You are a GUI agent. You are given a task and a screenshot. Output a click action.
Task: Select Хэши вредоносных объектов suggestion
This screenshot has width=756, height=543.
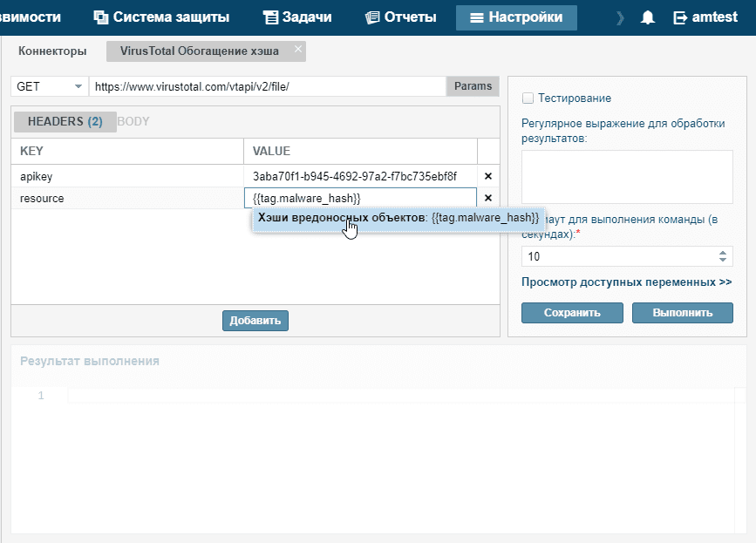click(398, 218)
